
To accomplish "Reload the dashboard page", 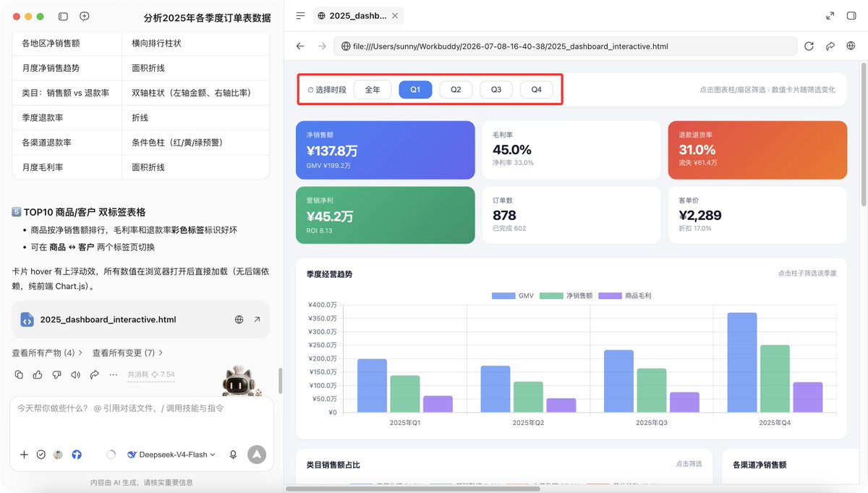I will 809,46.
